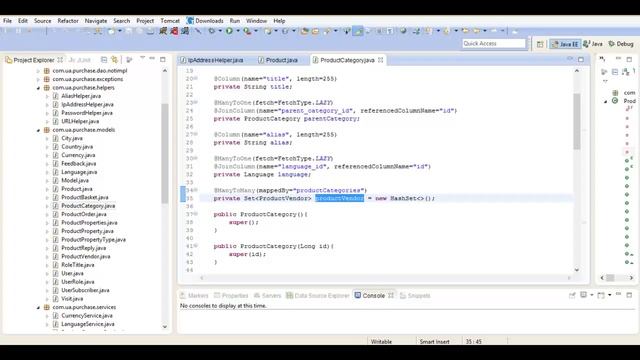Click Collapse All in Project Explorer

tap(104, 60)
